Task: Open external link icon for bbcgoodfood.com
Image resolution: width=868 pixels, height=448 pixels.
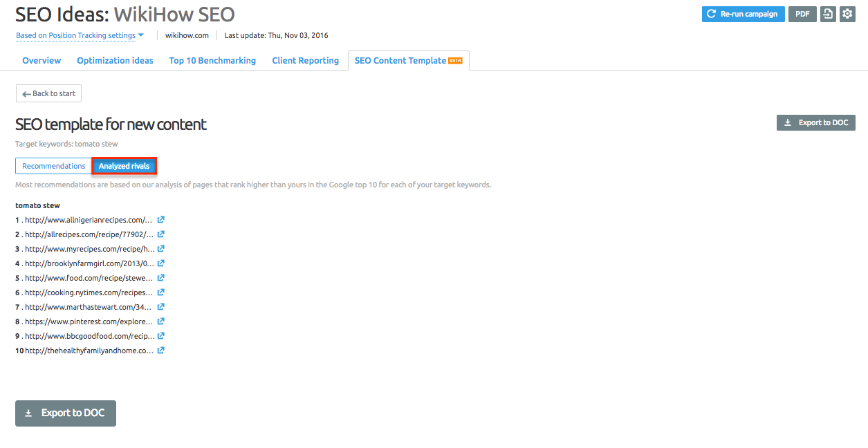Action: (x=160, y=336)
